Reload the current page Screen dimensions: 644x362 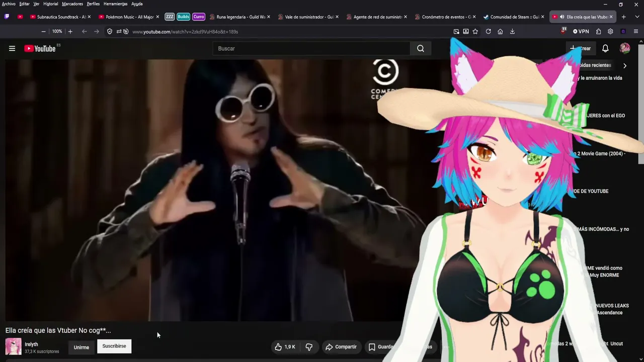488,31
